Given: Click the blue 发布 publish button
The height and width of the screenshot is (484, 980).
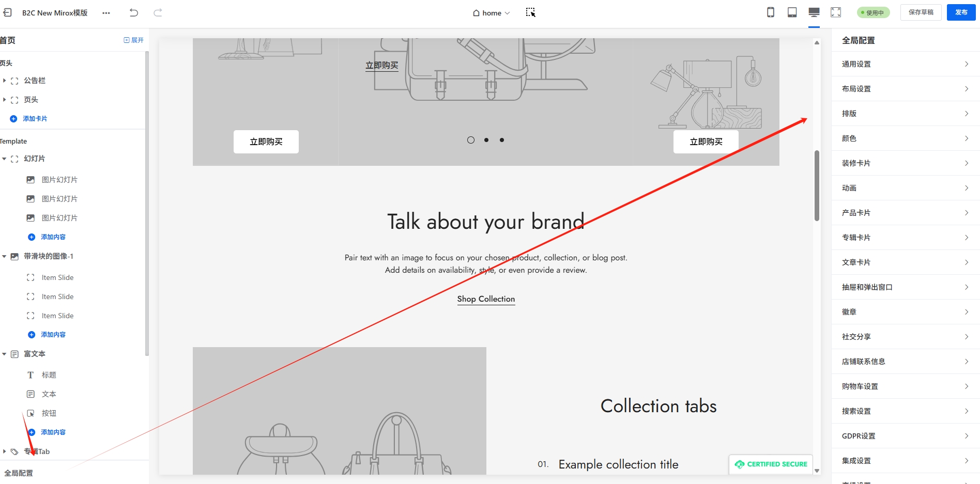Looking at the screenshot, I should (961, 12).
